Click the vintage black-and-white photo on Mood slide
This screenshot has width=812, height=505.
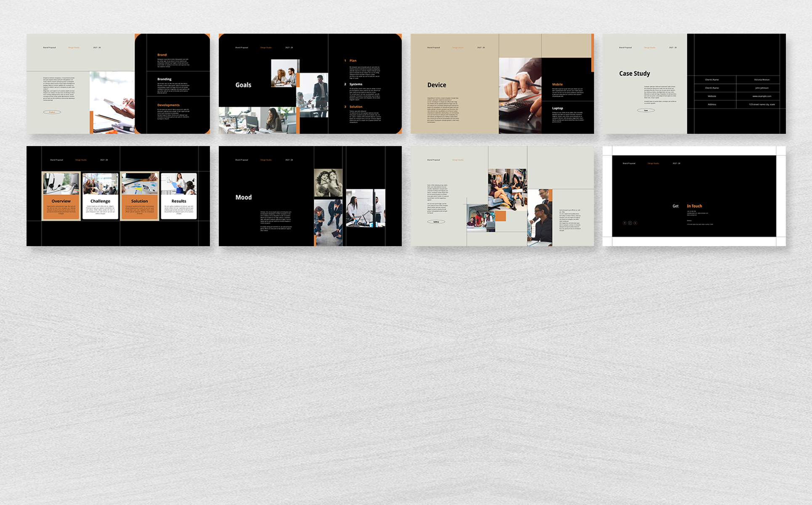[x=328, y=183]
